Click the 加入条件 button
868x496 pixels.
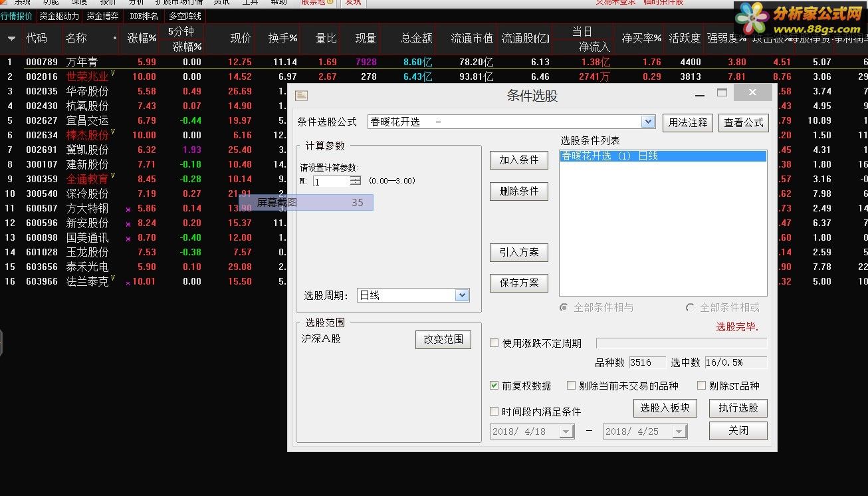pos(519,160)
